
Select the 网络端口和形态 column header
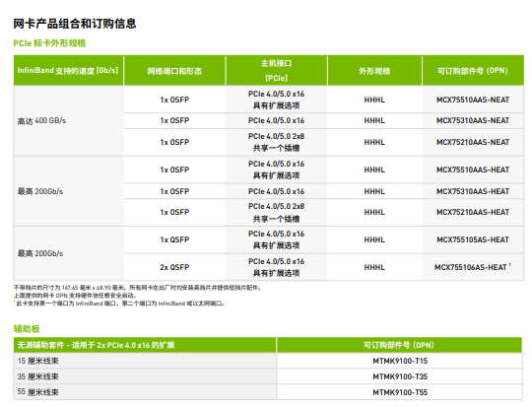point(174,71)
